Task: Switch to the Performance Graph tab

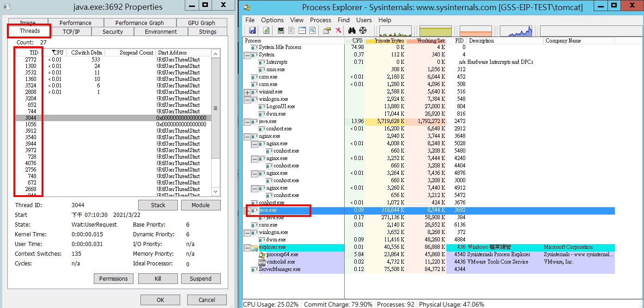Action: click(x=140, y=23)
